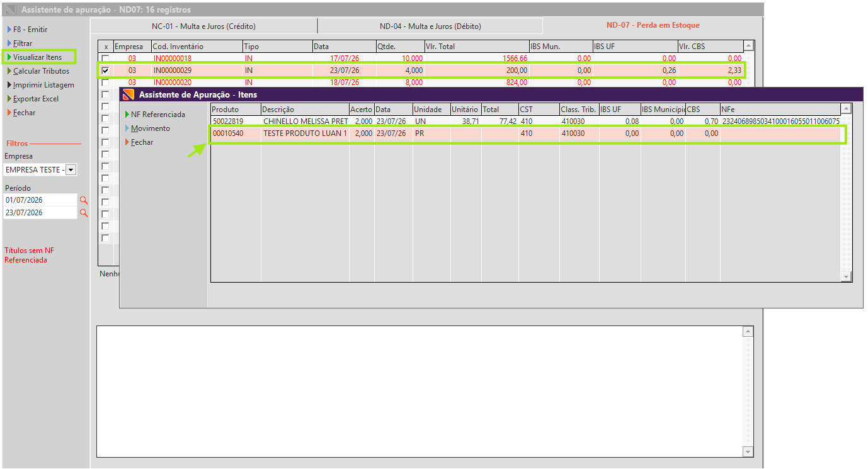
Task: Click the Período start date field
Action: 40,200
